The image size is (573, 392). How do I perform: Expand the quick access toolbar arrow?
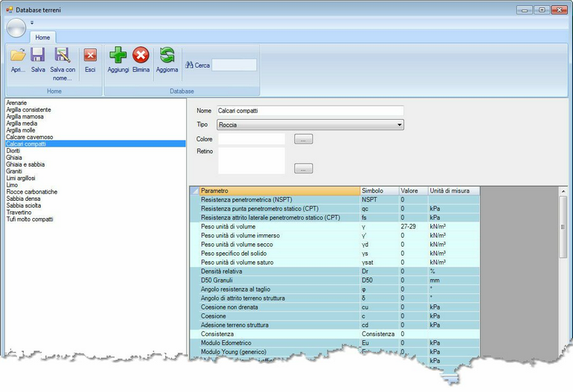click(32, 22)
